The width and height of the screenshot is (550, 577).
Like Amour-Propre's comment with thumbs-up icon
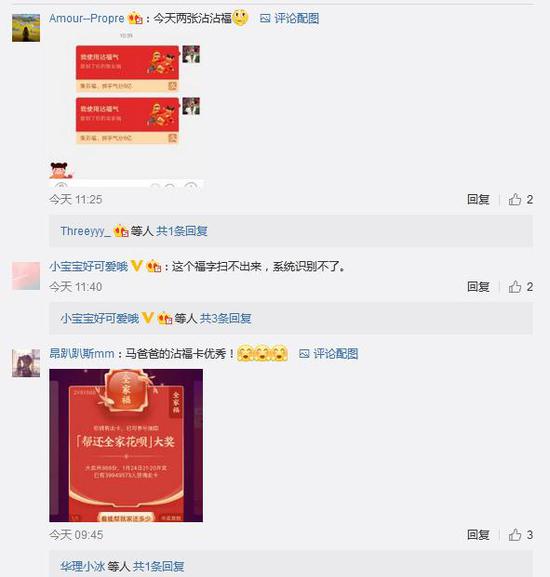pos(515,199)
